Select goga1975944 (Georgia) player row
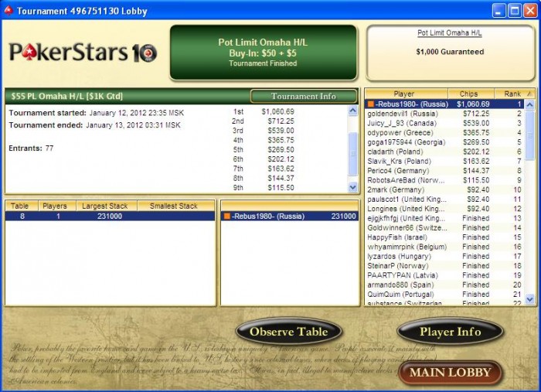Image resolution: width=541 pixels, height=392 pixels. tap(444, 142)
